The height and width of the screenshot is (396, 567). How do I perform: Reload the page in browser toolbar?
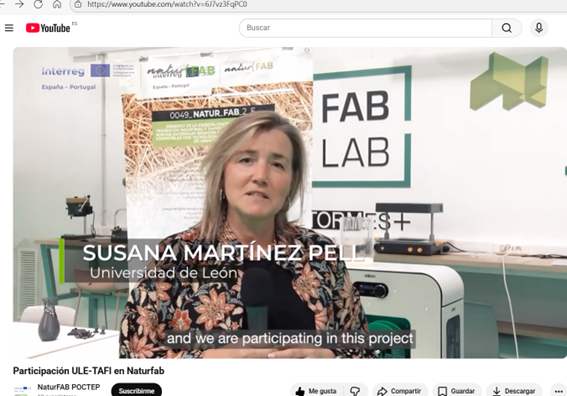(38, 4)
